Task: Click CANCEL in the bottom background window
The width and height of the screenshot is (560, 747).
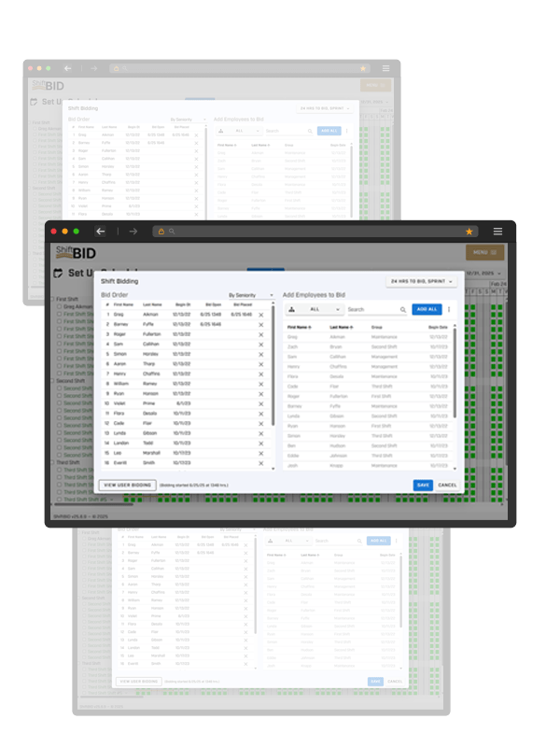Action: tap(395, 682)
